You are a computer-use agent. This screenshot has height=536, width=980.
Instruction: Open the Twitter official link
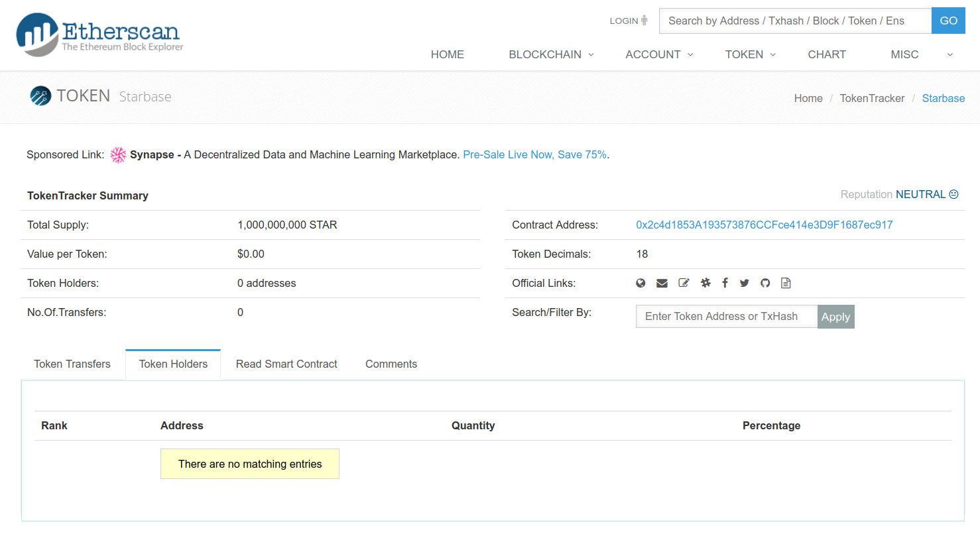745,283
